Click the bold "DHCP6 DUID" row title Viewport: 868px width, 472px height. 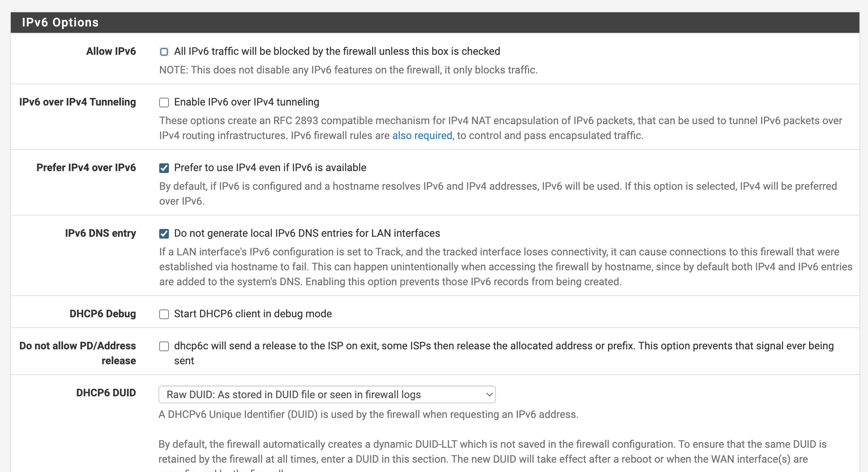pos(106,393)
